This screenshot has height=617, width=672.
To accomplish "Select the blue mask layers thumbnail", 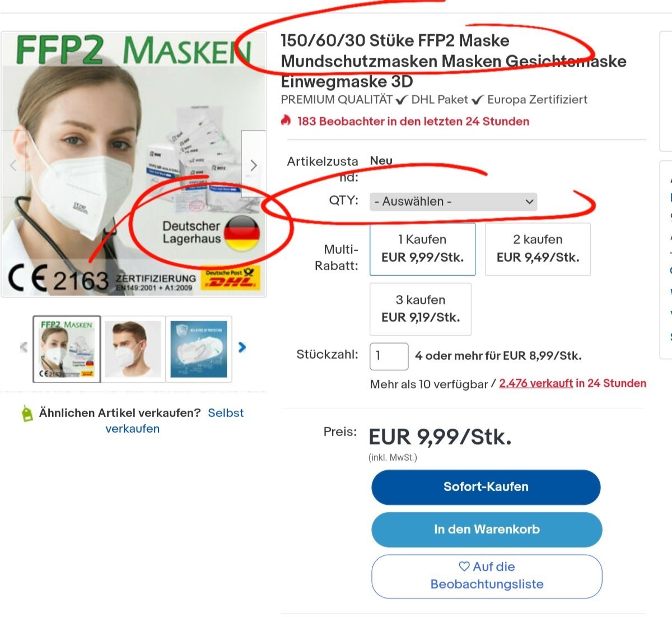I will click(x=199, y=349).
